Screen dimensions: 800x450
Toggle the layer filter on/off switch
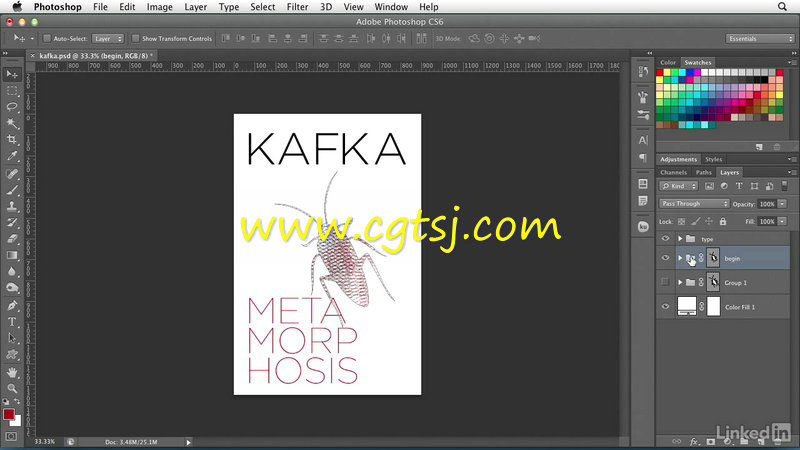point(785,186)
